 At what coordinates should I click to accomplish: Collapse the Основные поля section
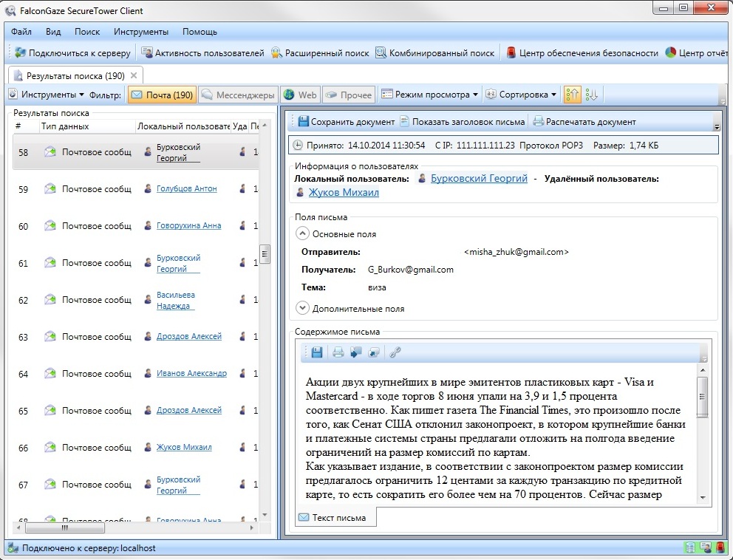(x=302, y=233)
